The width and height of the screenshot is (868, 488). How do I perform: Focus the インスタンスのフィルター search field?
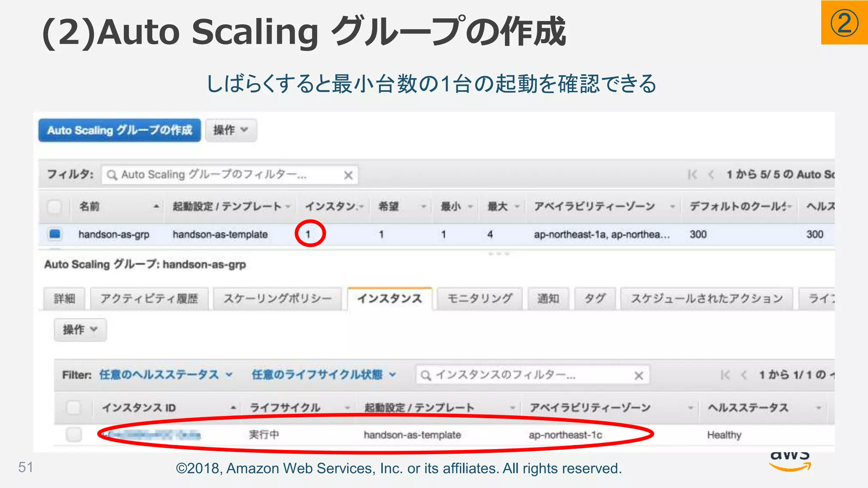coord(533,375)
